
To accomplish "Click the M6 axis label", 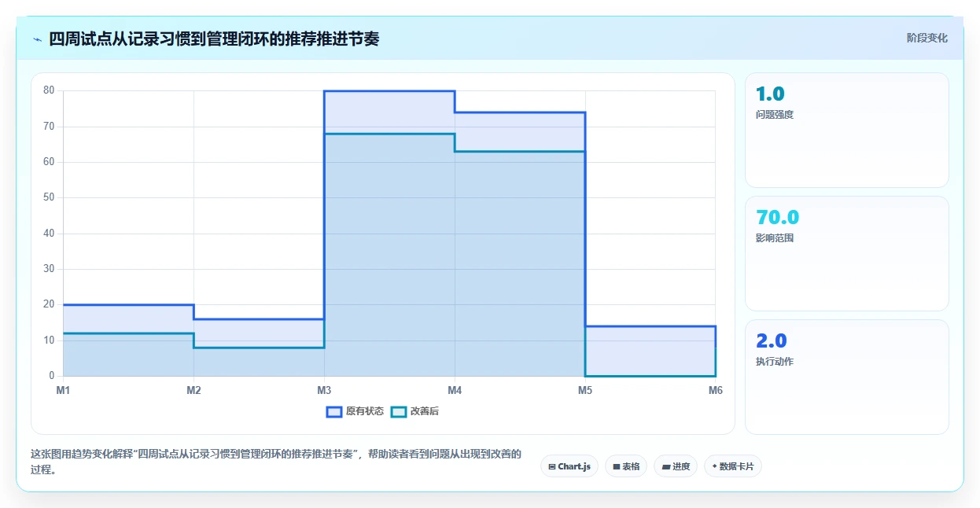I will [x=715, y=390].
